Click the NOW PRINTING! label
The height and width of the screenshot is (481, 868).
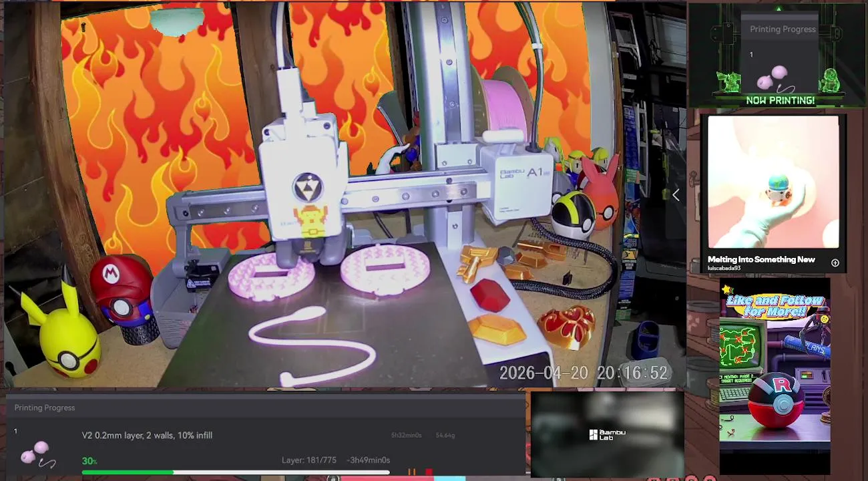click(x=780, y=100)
